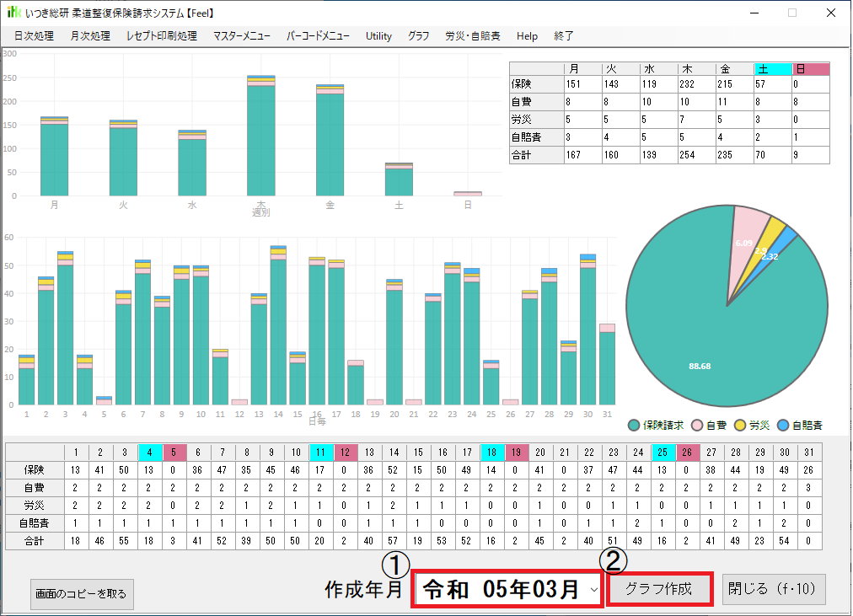Open the バーコードメニュー menu

318,36
